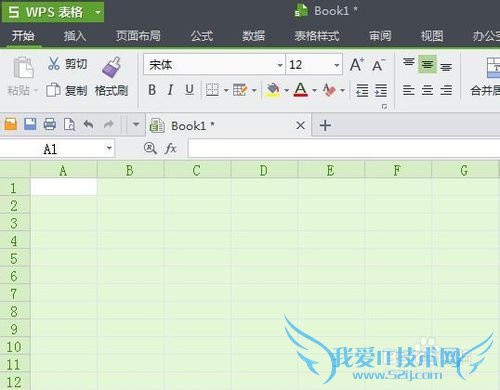Toggle italic formatting
Screen dimensions: 500x390
pyautogui.click(x=170, y=90)
